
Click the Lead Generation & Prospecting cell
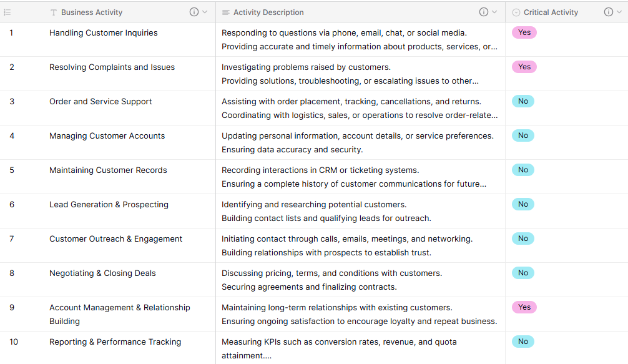(x=109, y=204)
